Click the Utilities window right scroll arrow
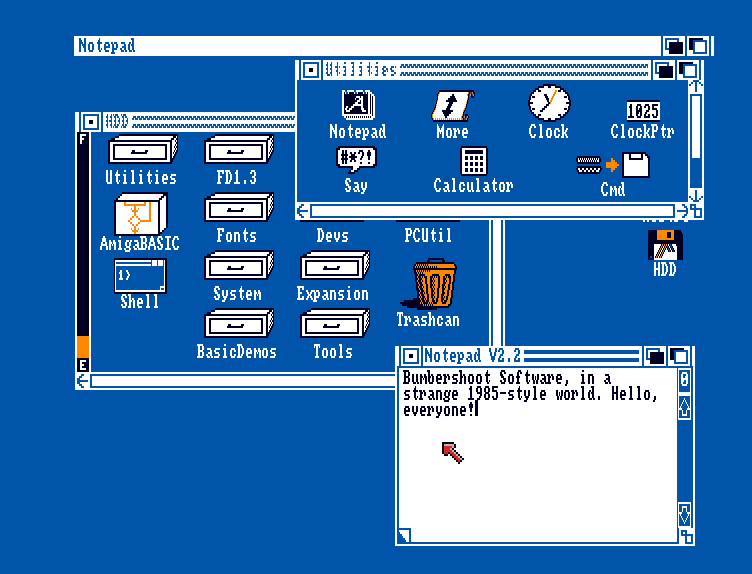 682,211
